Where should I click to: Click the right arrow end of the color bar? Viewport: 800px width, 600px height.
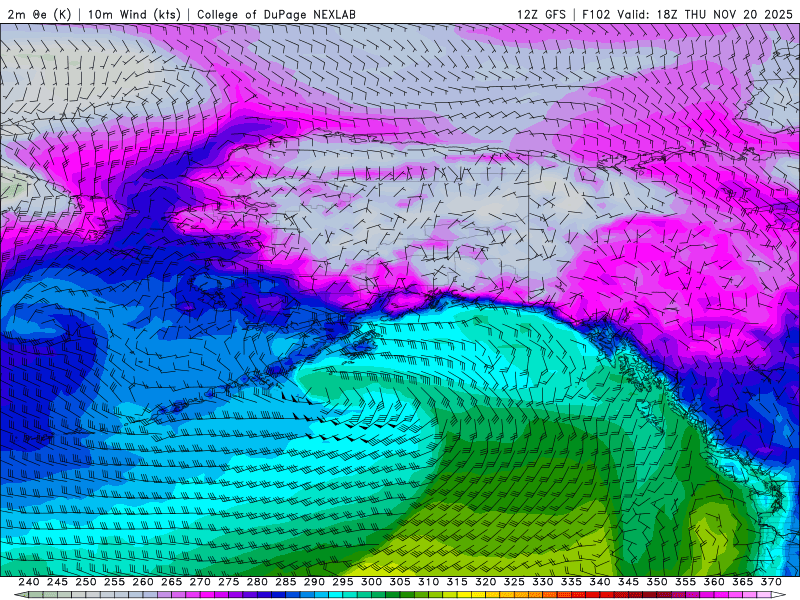pos(779,595)
